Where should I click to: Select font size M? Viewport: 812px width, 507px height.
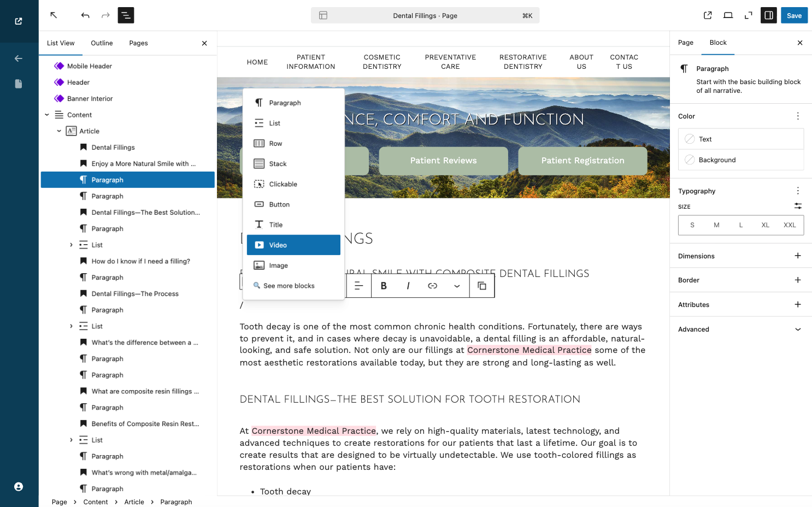tap(716, 225)
